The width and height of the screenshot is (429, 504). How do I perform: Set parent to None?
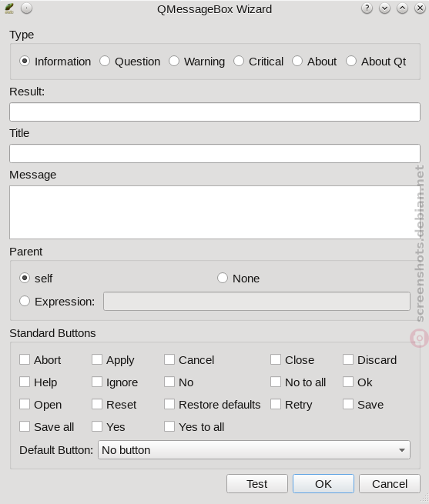click(239, 278)
